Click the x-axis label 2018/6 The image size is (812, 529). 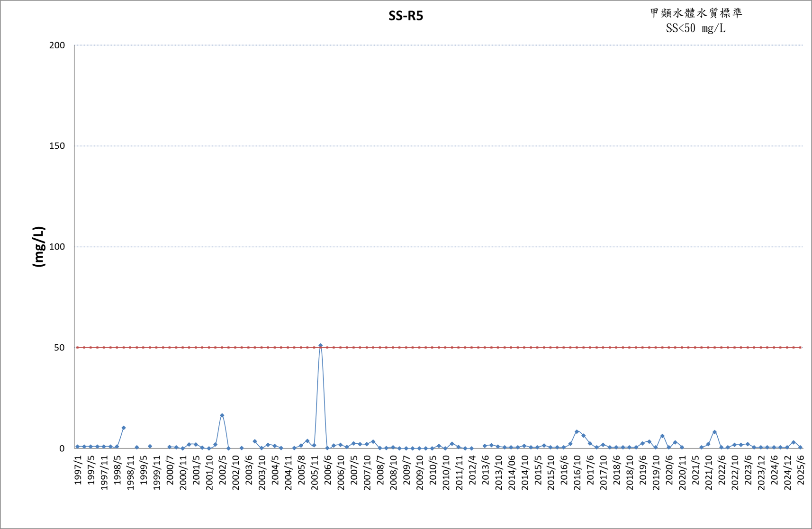tap(617, 470)
